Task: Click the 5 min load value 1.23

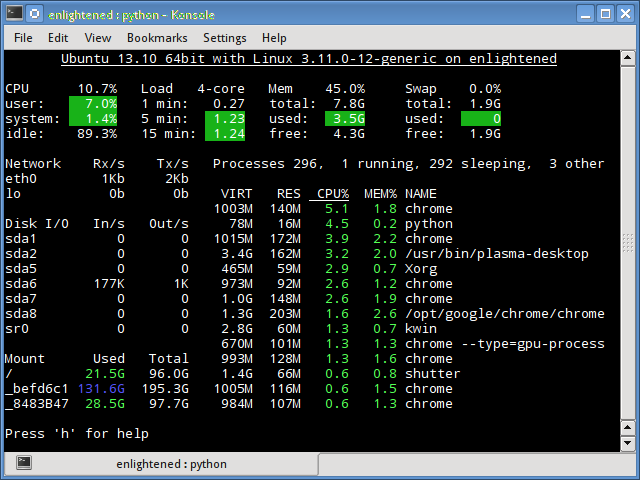Action: [225, 118]
